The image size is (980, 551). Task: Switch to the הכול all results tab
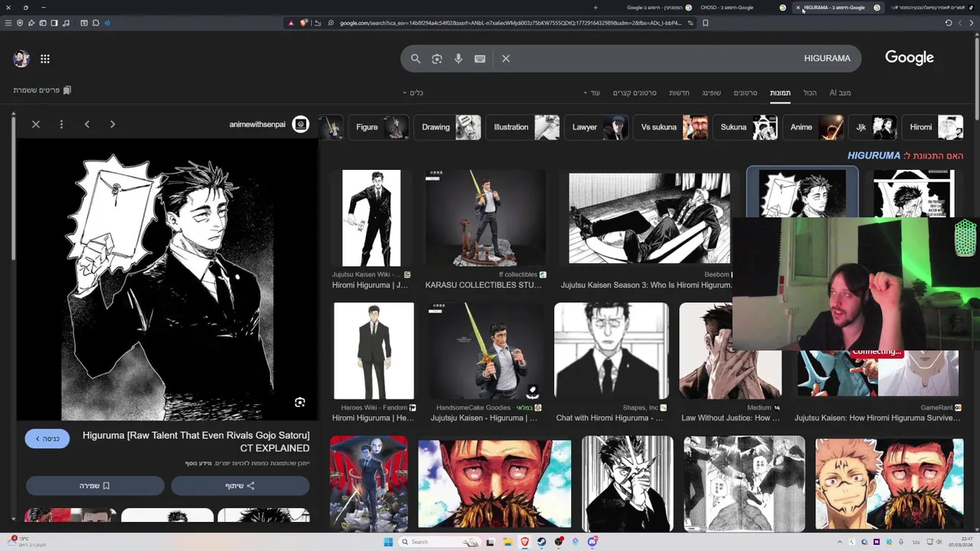pos(810,93)
